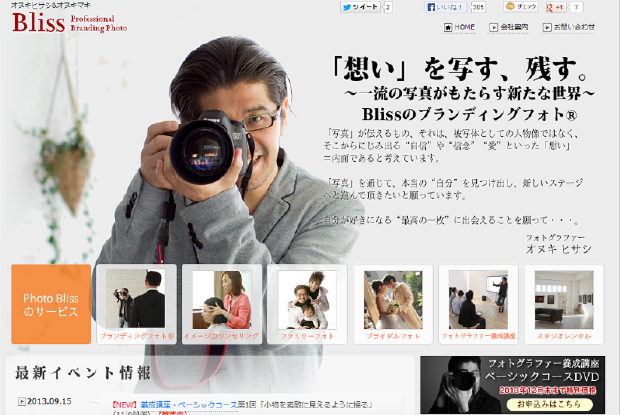Click the スタジオレンタル caption link
This screenshot has height=415, width=620.
(x=564, y=336)
